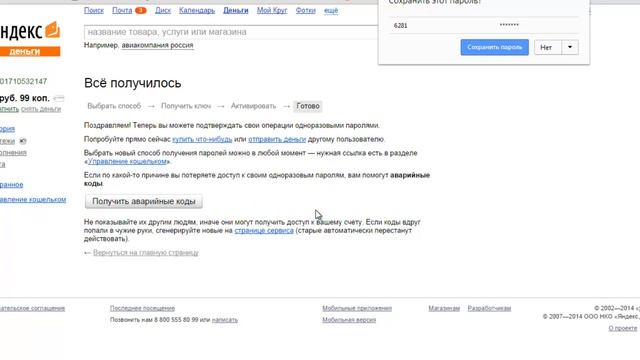
Task: Open Мобильная версия footer link
Action: click(349, 320)
